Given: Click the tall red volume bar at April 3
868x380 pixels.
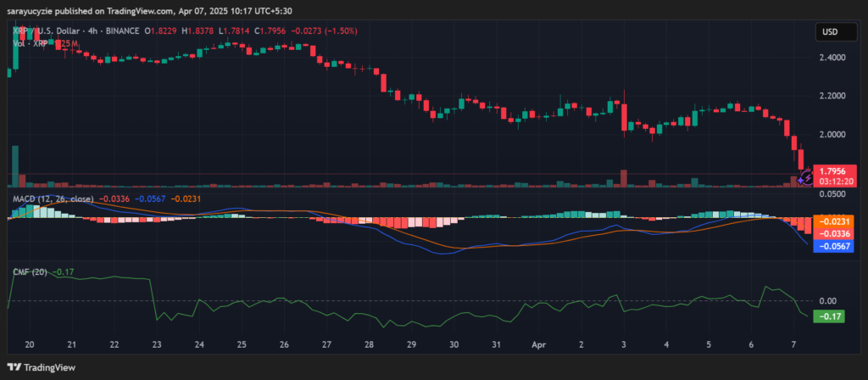Looking at the screenshot, I should click(624, 177).
